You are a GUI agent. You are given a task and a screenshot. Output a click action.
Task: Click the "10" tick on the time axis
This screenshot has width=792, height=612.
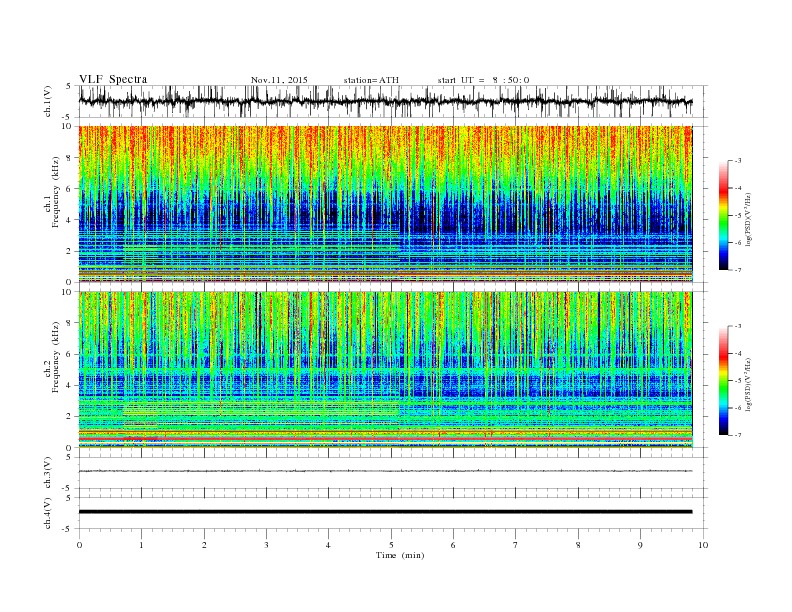[x=703, y=545]
